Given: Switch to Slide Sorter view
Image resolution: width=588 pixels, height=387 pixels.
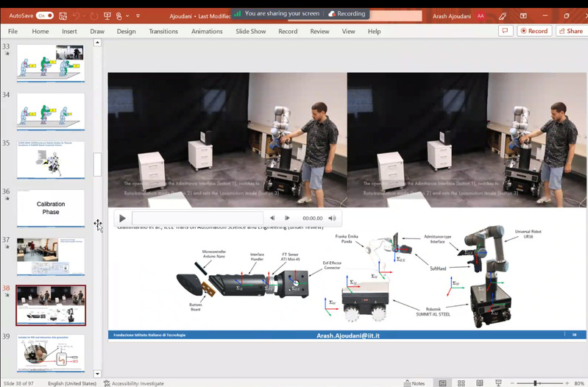Looking at the screenshot, I should (462, 383).
